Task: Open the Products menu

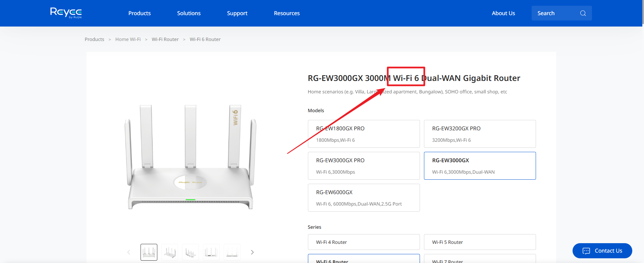Action: (140, 13)
